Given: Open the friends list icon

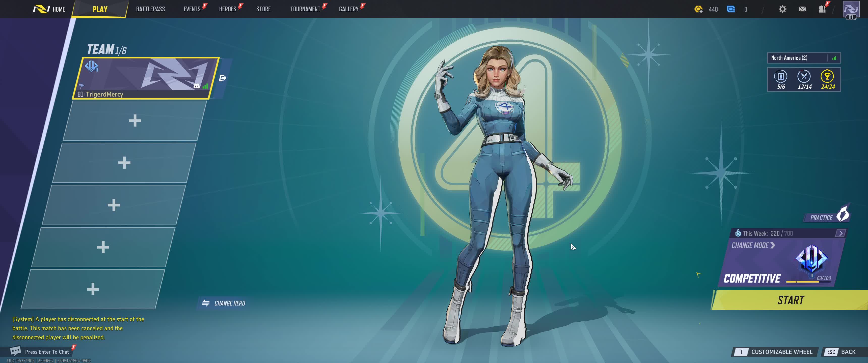Looking at the screenshot, I should (x=822, y=9).
